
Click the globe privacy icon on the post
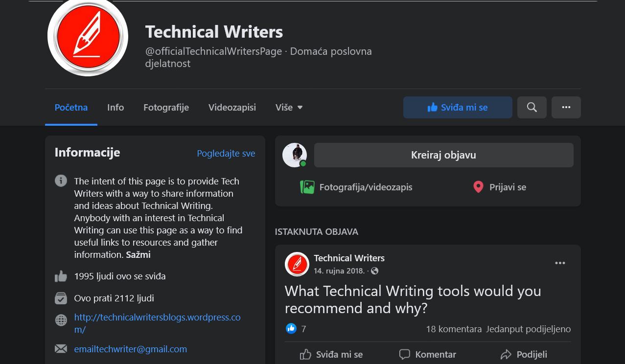click(x=374, y=270)
